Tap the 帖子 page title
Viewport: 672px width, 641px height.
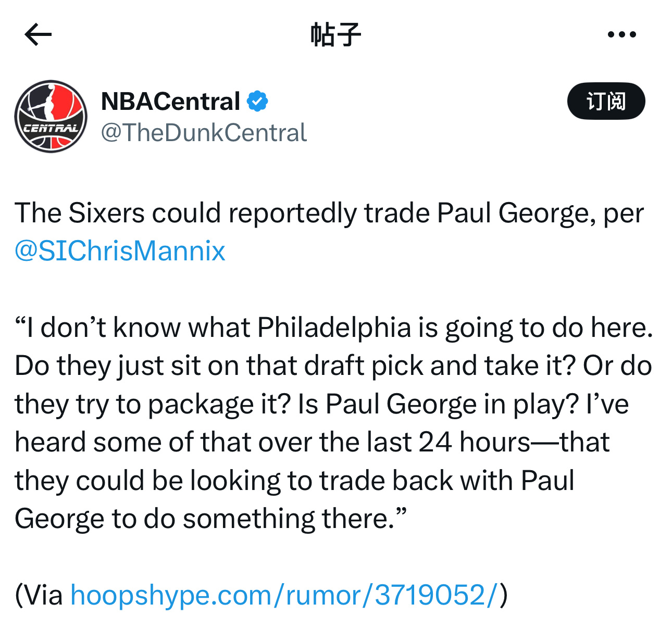[x=335, y=35]
